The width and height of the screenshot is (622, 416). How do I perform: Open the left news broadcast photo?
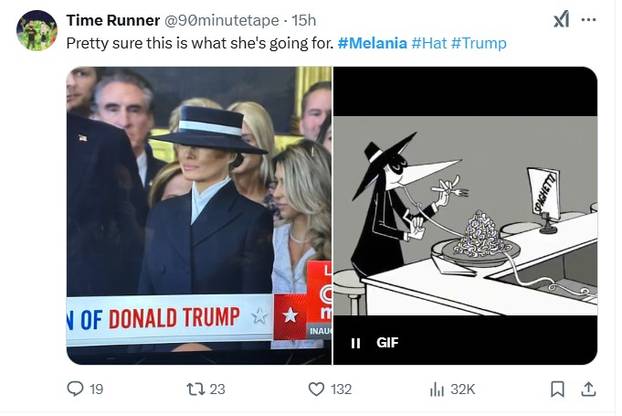pos(198,200)
